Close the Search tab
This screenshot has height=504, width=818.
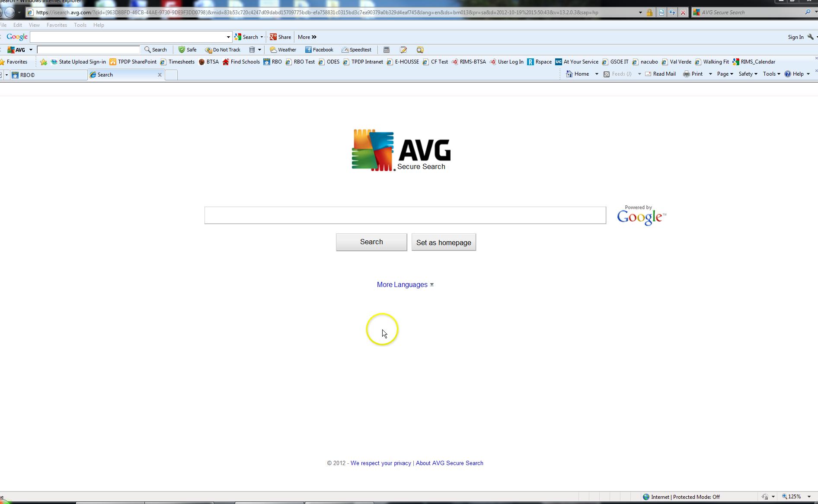click(x=160, y=75)
